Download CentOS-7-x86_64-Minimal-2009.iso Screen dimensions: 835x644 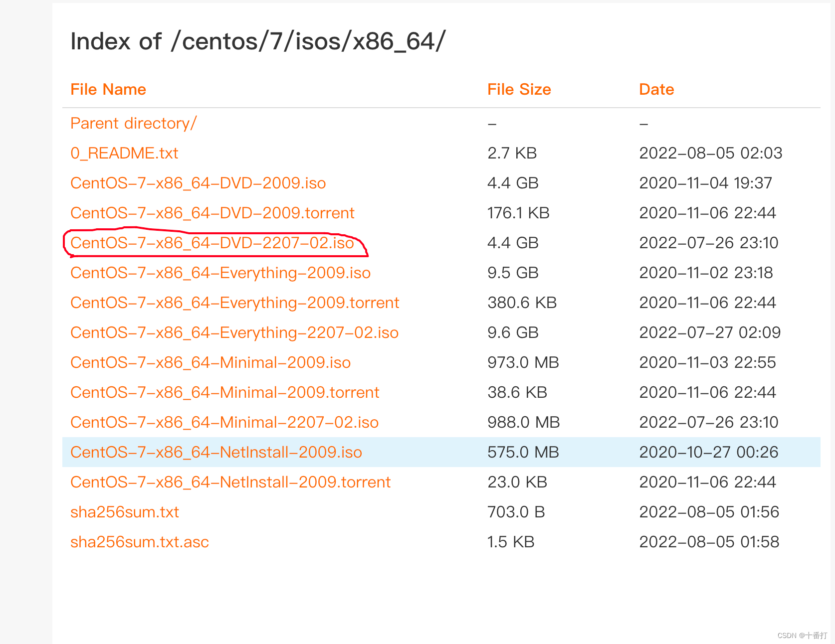pyautogui.click(x=210, y=362)
